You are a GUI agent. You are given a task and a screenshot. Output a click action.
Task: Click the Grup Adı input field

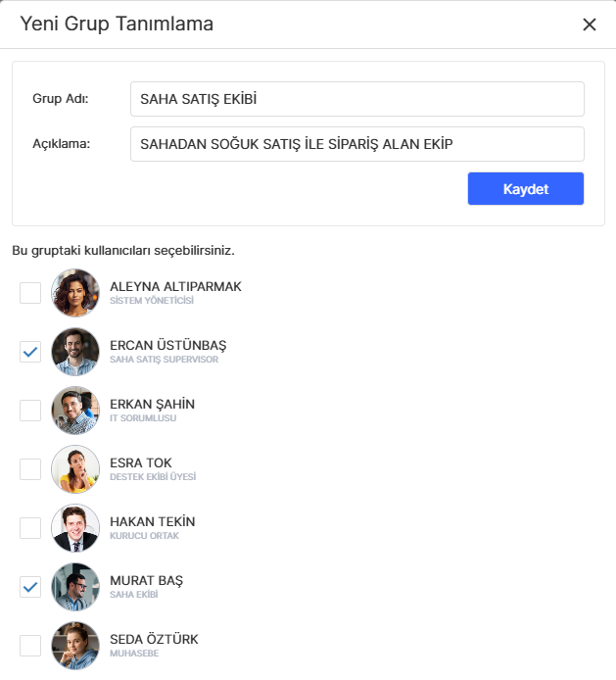pos(356,99)
